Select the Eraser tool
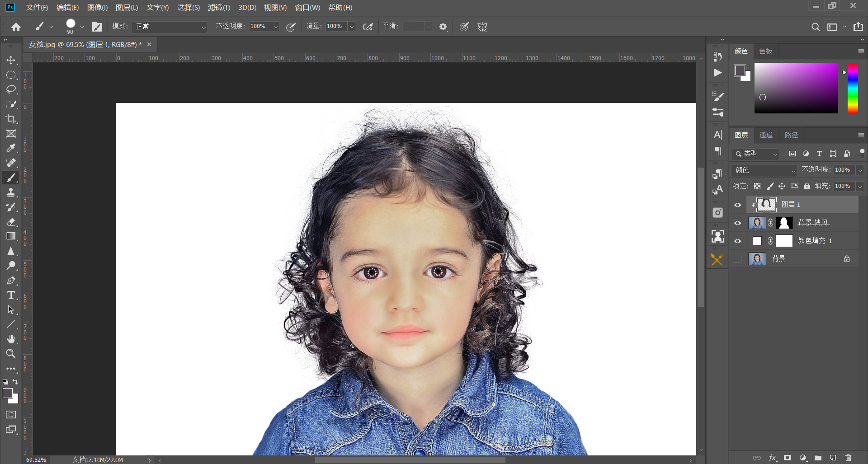Screen dimensions: 868x464 [11, 221]
